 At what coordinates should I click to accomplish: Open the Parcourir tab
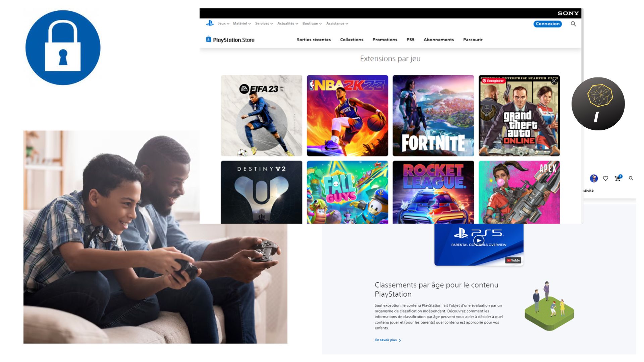[473, 40]
